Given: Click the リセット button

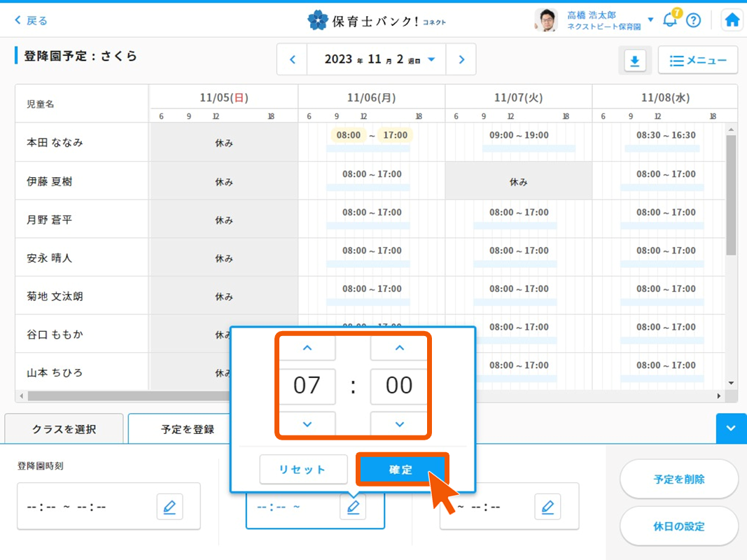Looking at the screenshot, I should pyautogui.click(x=303, y=470).
